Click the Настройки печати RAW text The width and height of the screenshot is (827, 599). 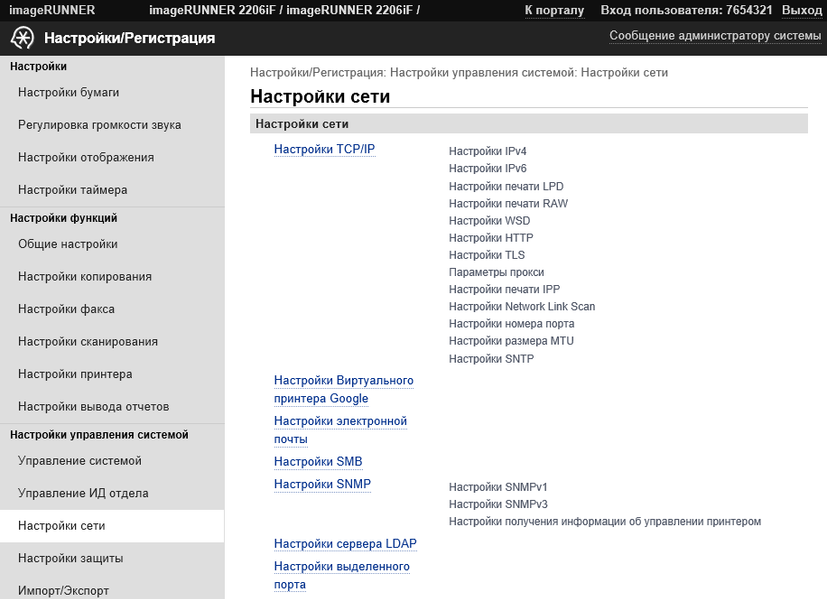click(x=508, y=204)
